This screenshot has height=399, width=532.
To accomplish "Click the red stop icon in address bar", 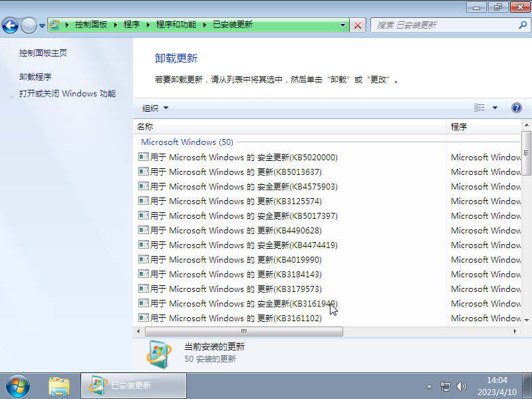I will click(357, 25).
